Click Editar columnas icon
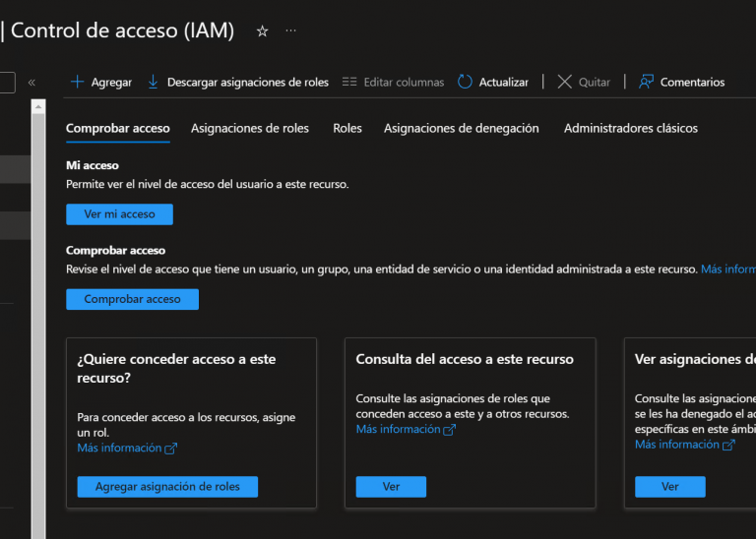The image size is (756, 539). click(349, 83)
